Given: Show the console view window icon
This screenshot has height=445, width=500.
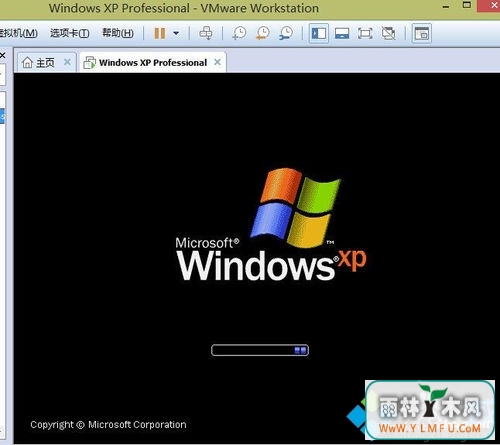Looking at the screenshot, I should tap(422, 33).
